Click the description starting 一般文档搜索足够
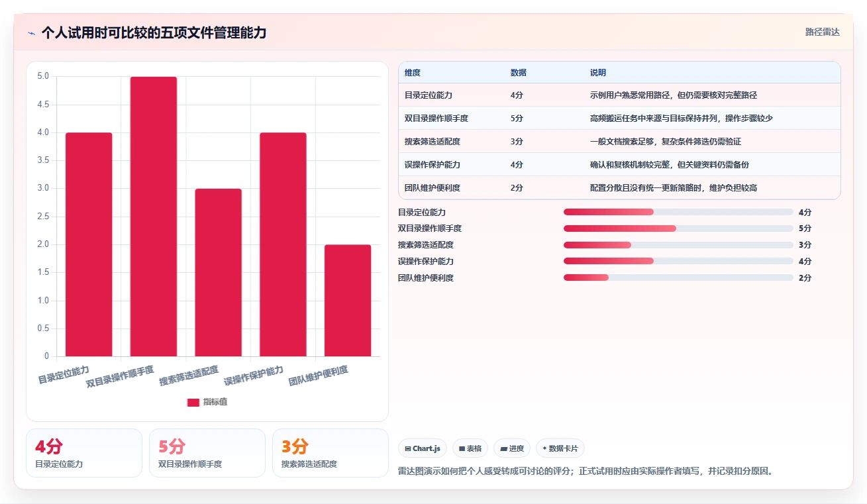The height and width of the screenshot is (504, 867). tap(666, 141)
